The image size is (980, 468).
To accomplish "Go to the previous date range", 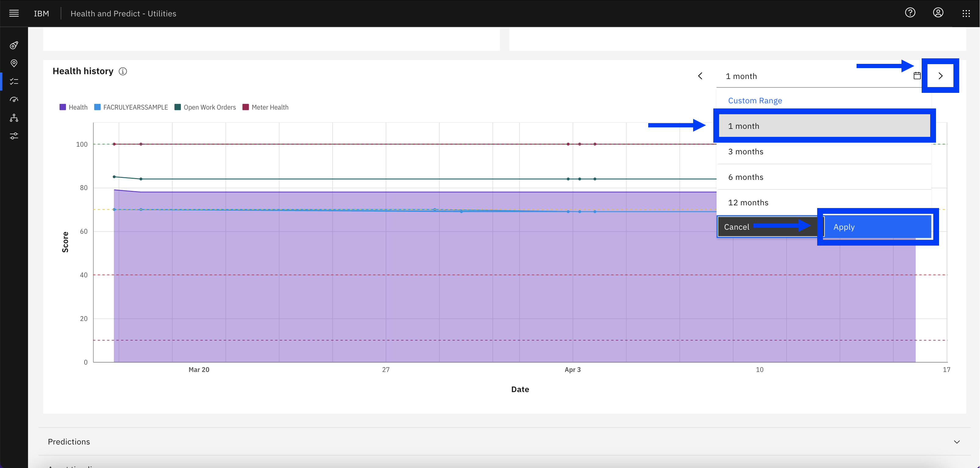I will point(700,76).
